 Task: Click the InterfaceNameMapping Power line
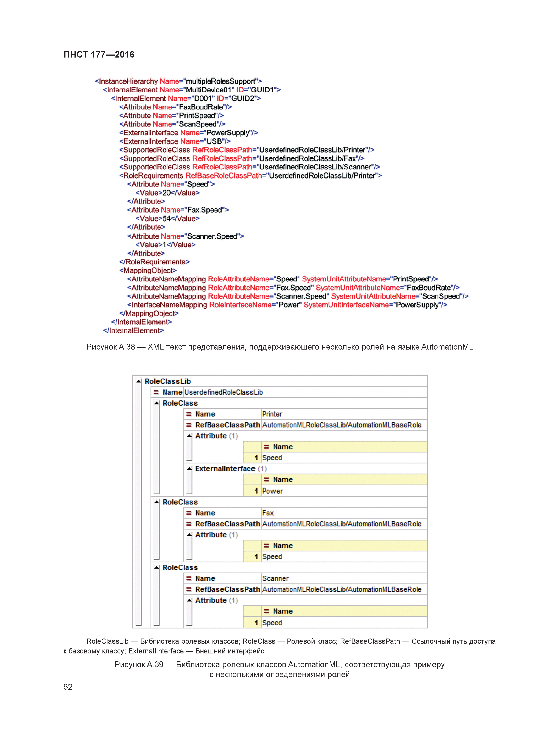(287, 305)
